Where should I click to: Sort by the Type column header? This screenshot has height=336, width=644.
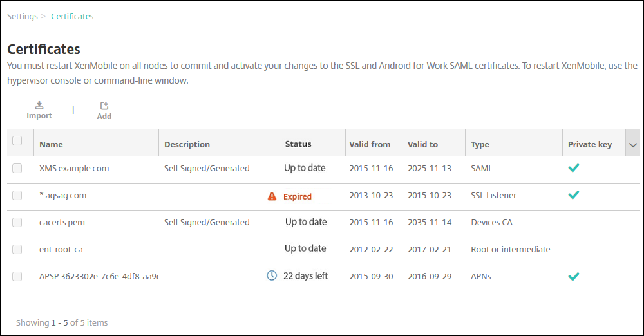point(480,145)
